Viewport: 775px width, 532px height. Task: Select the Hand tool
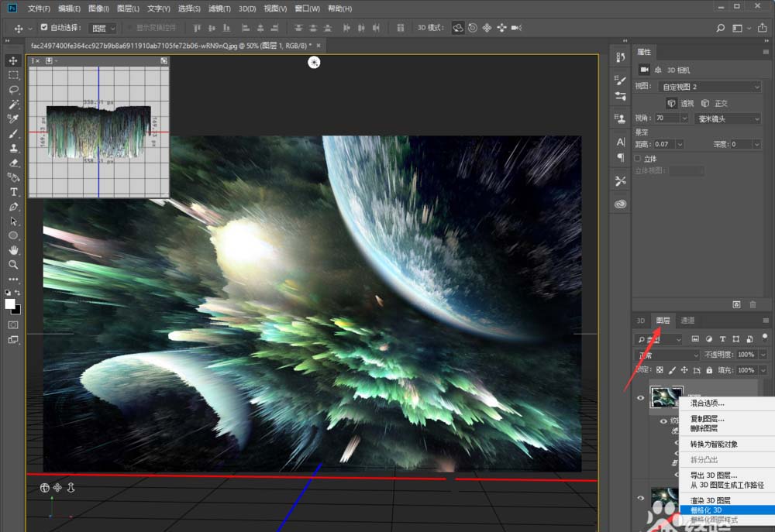pos(14,250)
